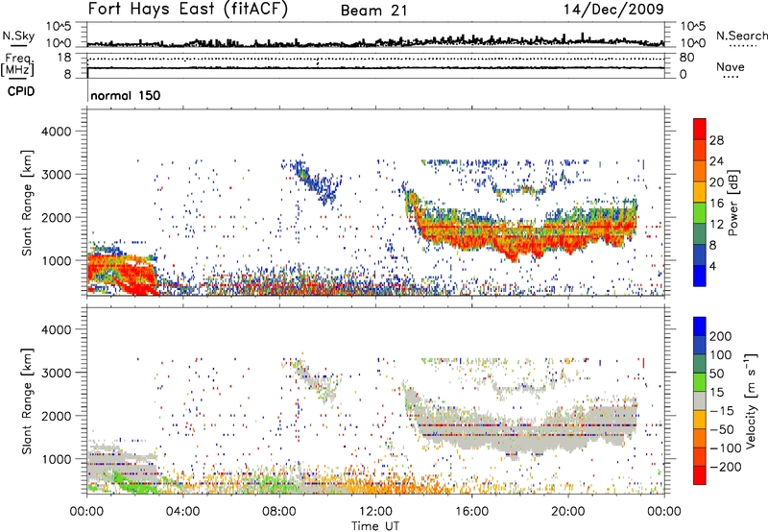Click the '12:00' time tick label
768x532 pixels.
(375, 512)
